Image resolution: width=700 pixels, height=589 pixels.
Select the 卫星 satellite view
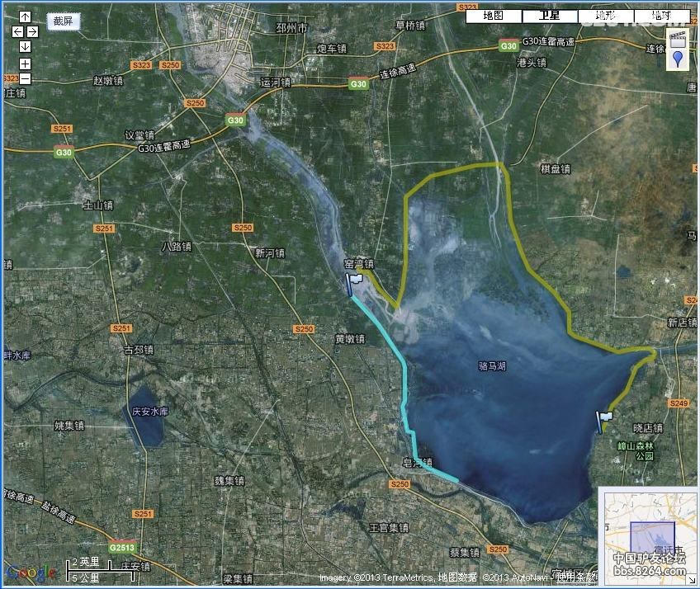coord(549,16)
